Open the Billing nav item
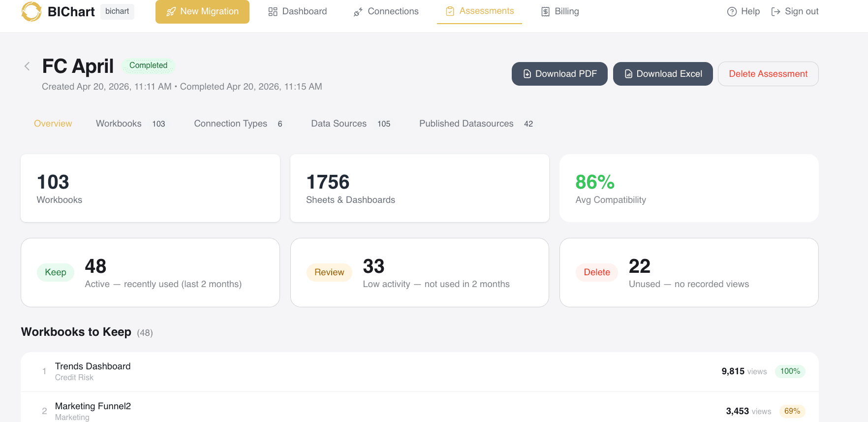 pos(560,11)
